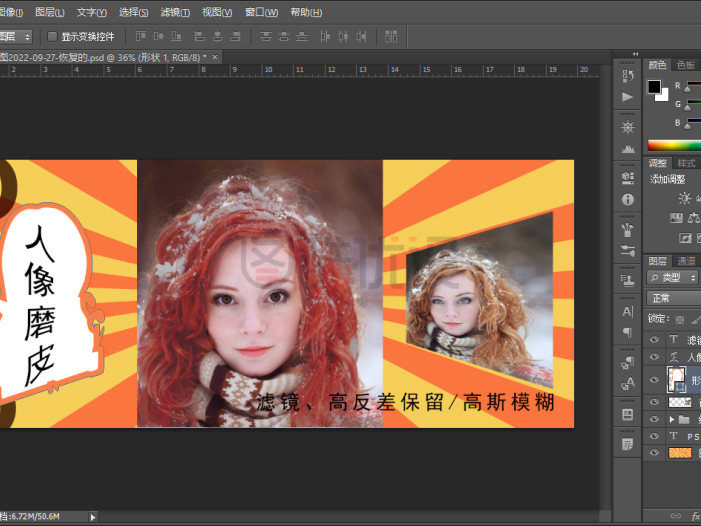Screen dimensions: 701x526
Task: Open the 滤镜(T) menu
Action: click(x=175, y=13)
